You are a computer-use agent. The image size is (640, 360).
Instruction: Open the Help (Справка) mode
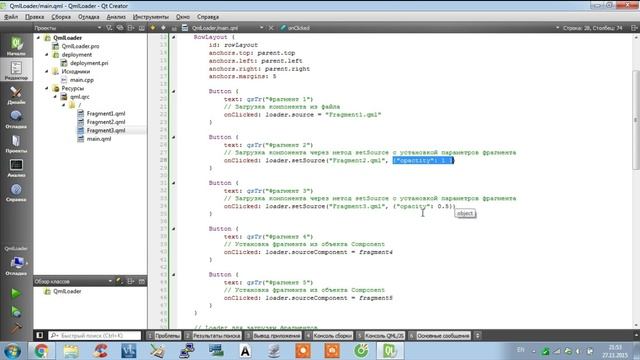pos(16,192)
